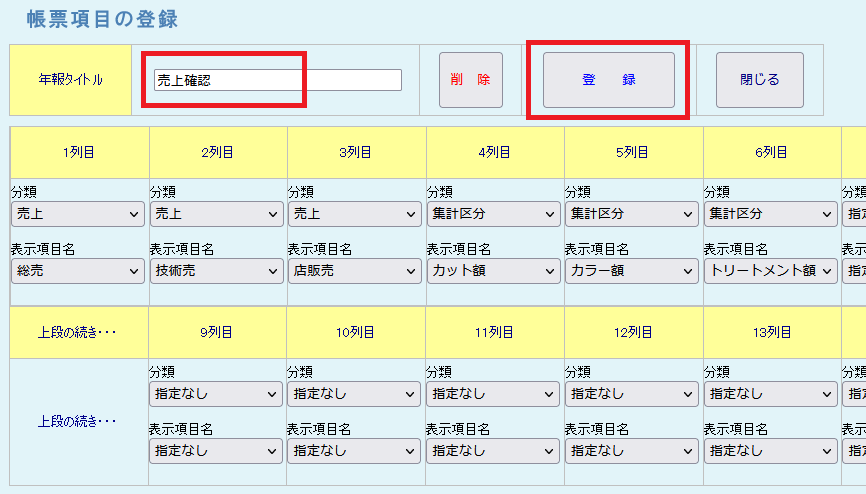The height and width of the screenshot is (494, 866).
Task: Open the 分類 dropdown under 9列目
Action: click(x=217, y=394)
